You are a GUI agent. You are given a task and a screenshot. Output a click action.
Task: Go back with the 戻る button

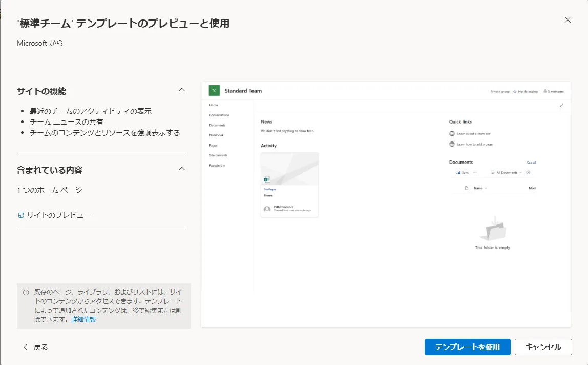36,347
